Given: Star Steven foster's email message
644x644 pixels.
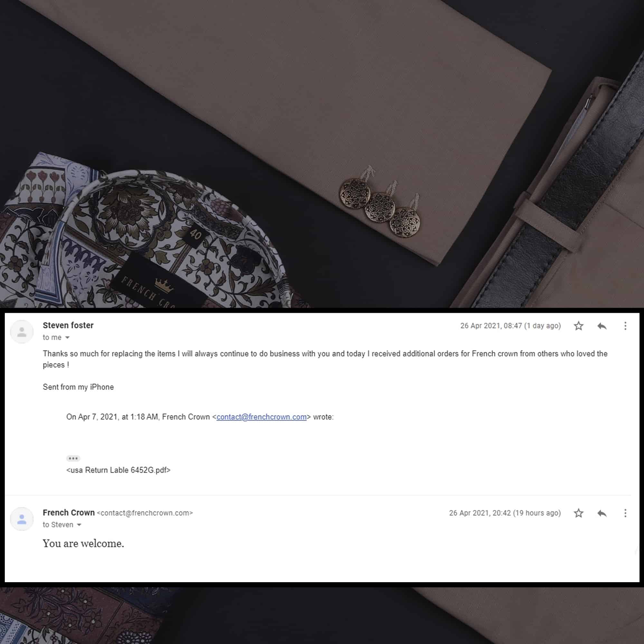Looking at the screenshot, I should tap(579, 326).
